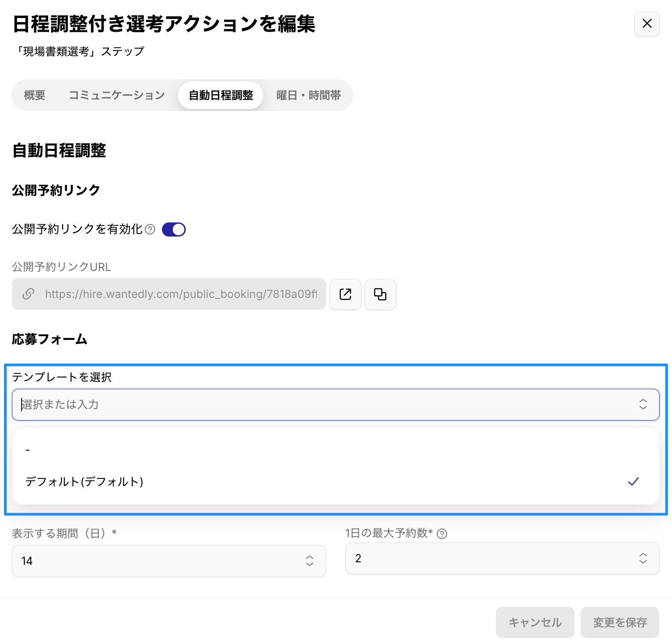672x643 pixels.
Task: Click the template combo box chevron arrows
Action: [x=643, y=404]
